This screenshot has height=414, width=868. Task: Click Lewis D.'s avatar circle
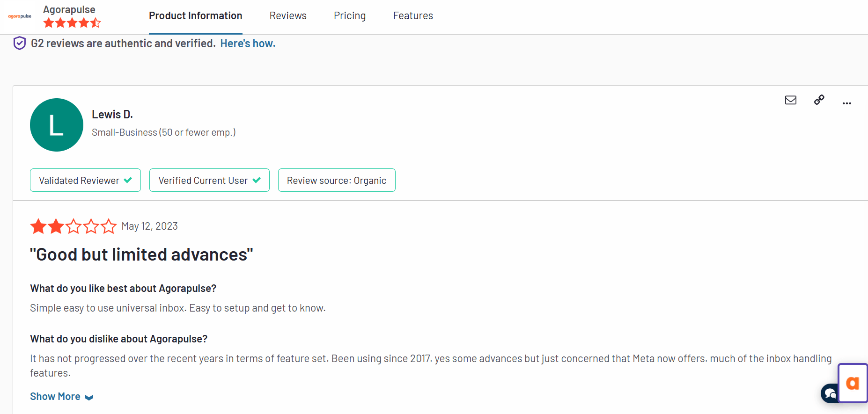pyautogui.click(x=57, y=125)
